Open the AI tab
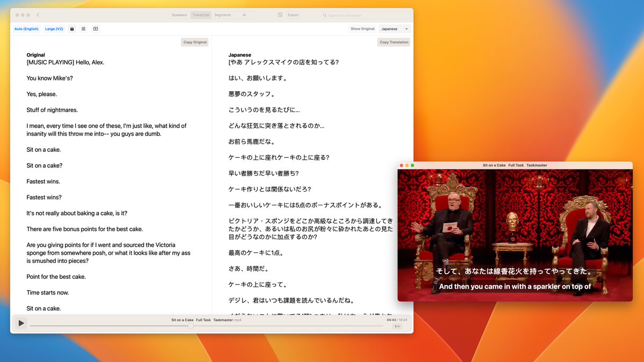This screenshot has width=644, height=362. (x=244, y=15)
